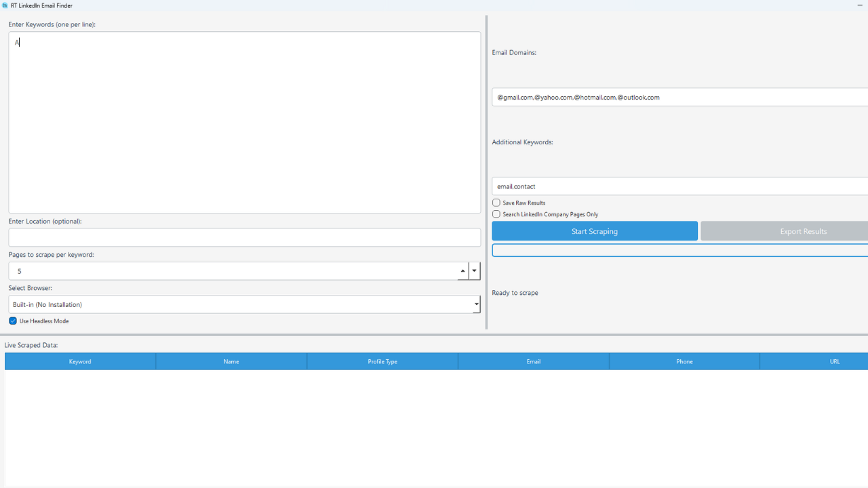Disable Use Headless Mode

tap(13, 321)
